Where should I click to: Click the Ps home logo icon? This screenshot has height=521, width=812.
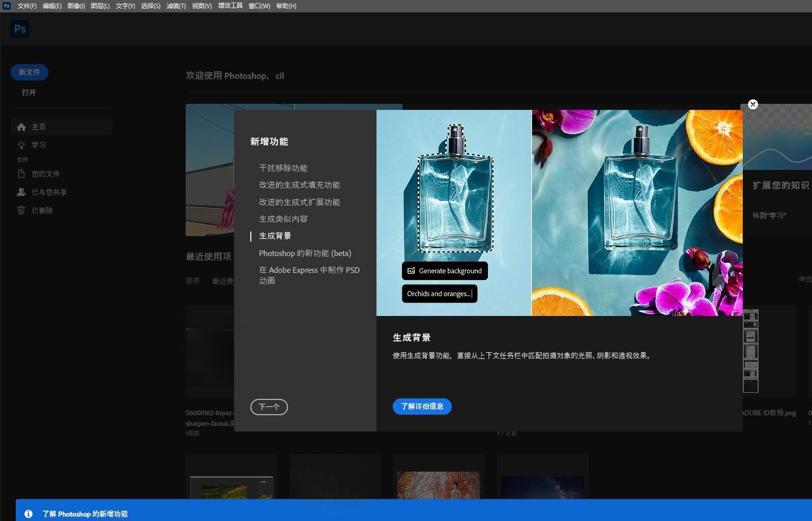click(20, 29)
